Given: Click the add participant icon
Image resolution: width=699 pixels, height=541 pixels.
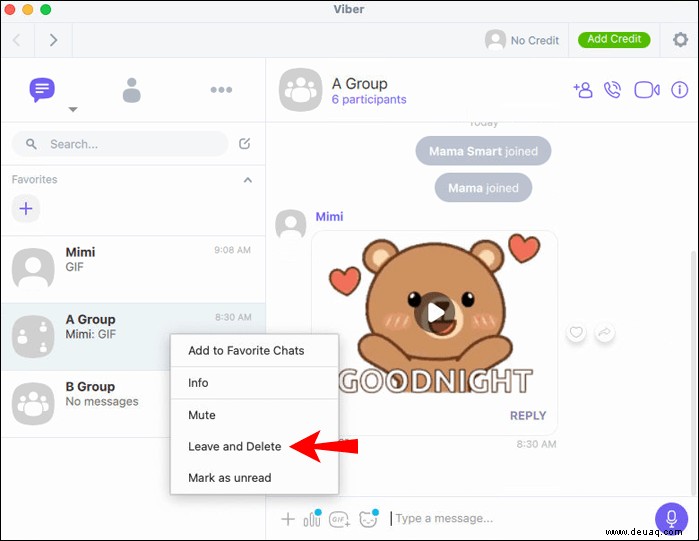Looking at the screenshot, I should (583, 90).
